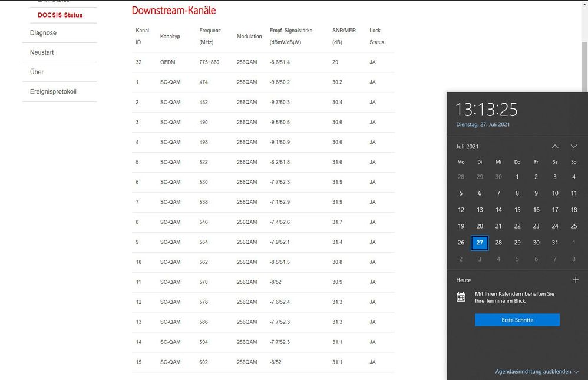This screenshot has height=380, width=588.
Task: Click the SNR/MER (dB) column header
Action: click(344, 37)
